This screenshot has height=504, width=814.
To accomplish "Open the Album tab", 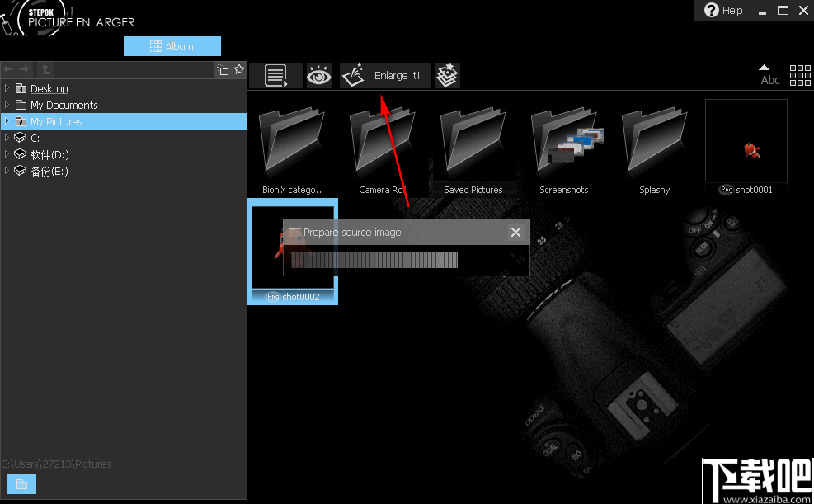I will click(x=172, y=46).
